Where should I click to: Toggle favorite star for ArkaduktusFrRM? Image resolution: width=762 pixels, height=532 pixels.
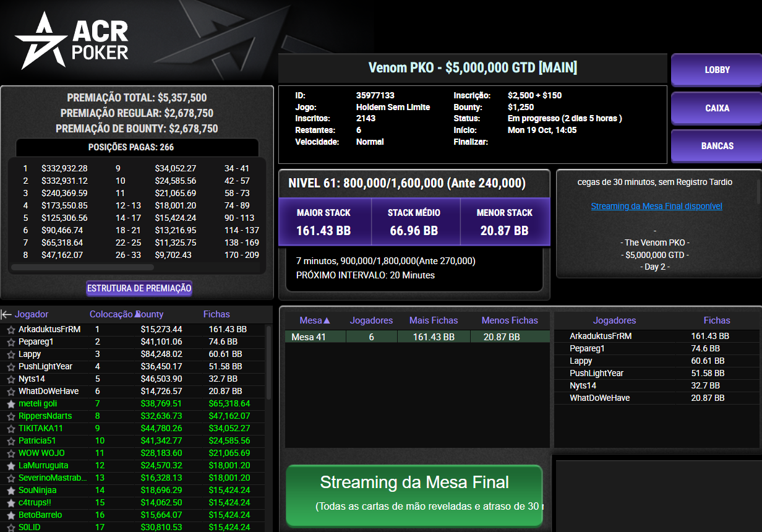coord(11,330)
